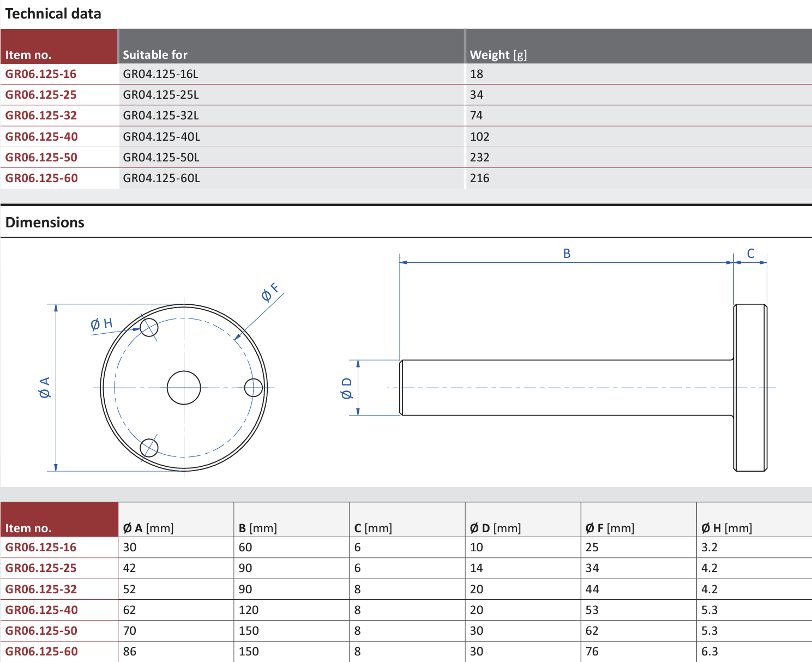Click the C dimension label above the flange
This screenshot has height=662, width=812.
[x=751, y=254]
